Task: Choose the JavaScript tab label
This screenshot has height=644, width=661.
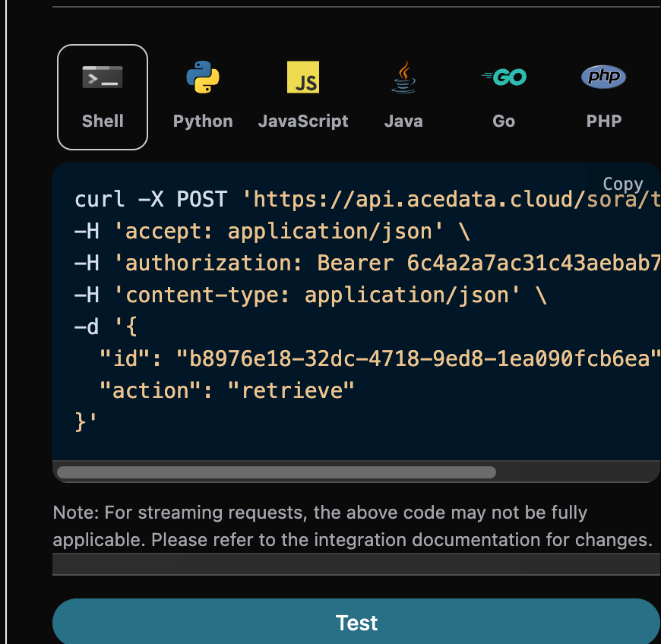Action: (x=303, y=121)
